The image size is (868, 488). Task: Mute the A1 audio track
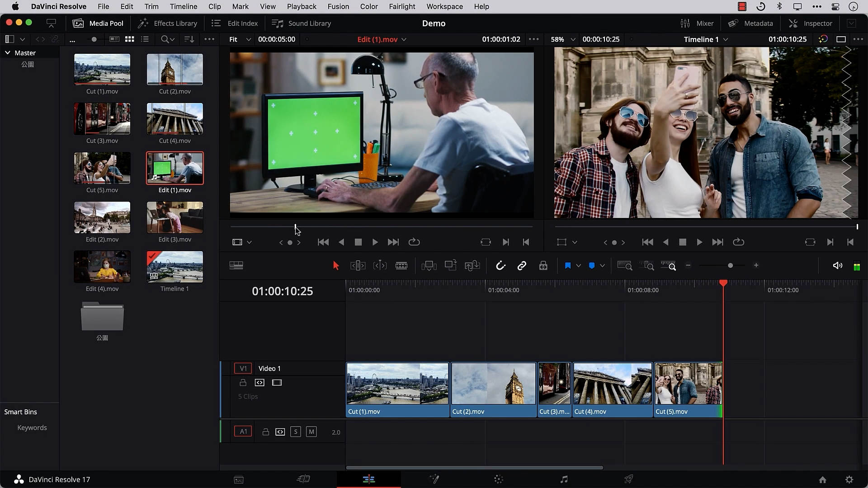(311, 432)
